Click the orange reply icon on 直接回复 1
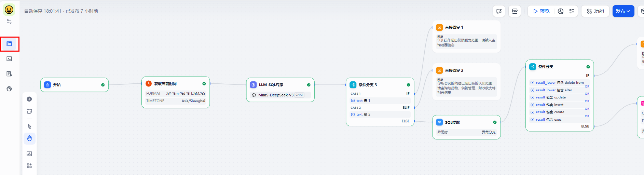This screenshot has height=175, width=644. [439, 27]
